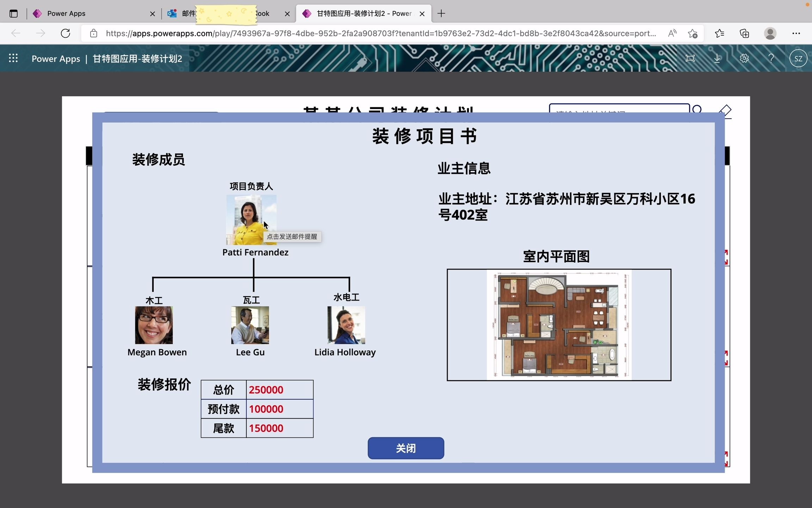This screenshot has height=508, width=812.
Task: Click the 关闭 button to close dialog
Action: tap(405, 448)
